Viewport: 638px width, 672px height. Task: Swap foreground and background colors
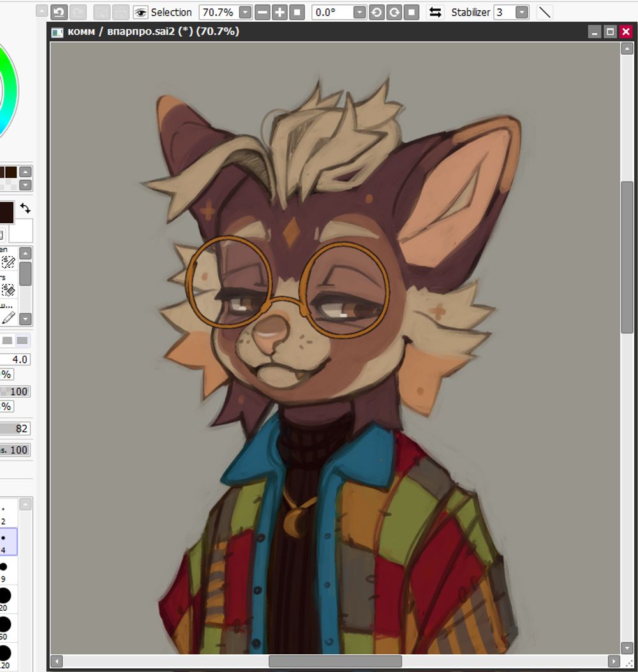(x=25, y=208)
